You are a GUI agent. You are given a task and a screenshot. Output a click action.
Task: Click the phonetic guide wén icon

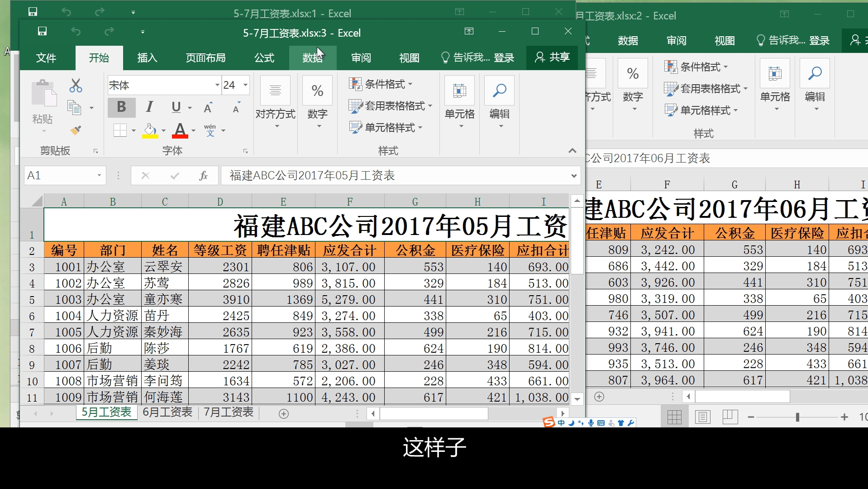210,130
